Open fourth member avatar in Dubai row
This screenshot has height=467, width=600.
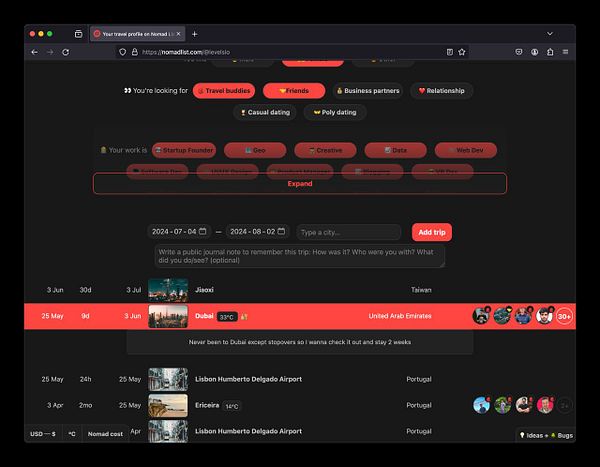click(x=544, y=316)
